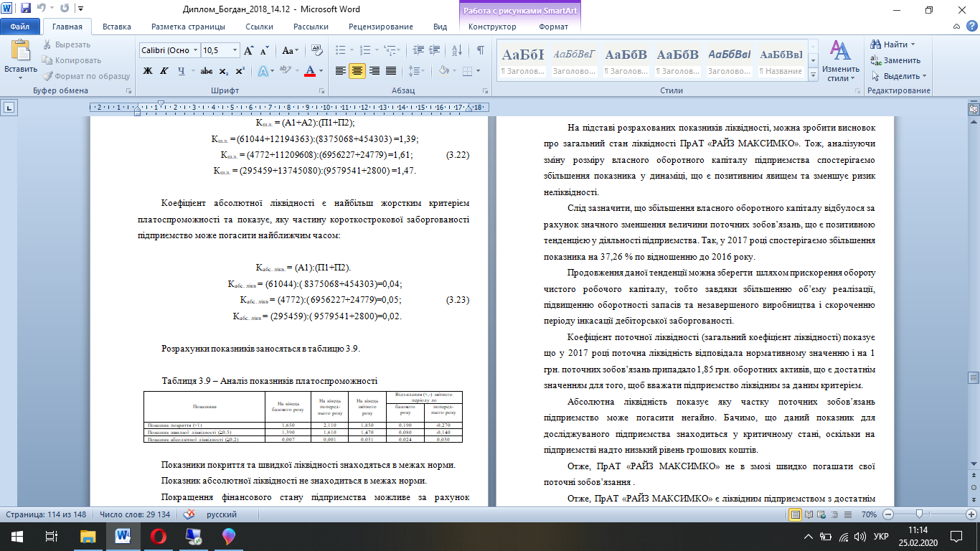Switch to the Рецензирование tab

point(381,27)
